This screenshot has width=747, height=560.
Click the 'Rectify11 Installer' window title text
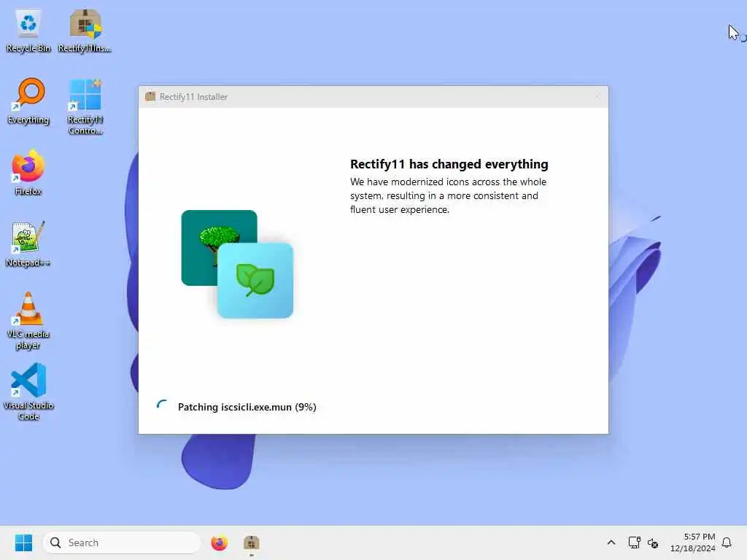[193, 97]
